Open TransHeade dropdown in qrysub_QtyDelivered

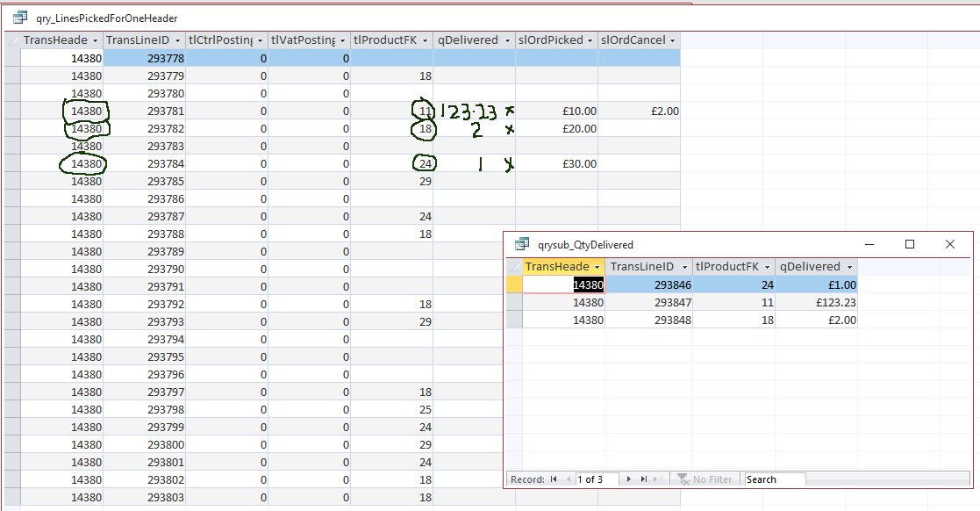pos(597,267)
